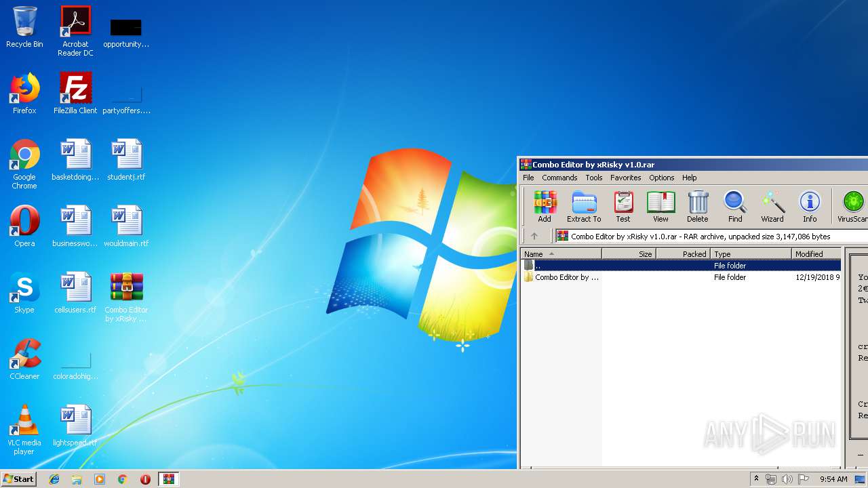Launch Chrome from the taskbar
The height and width of the screenshot is (488, 868).
[123, 479]
